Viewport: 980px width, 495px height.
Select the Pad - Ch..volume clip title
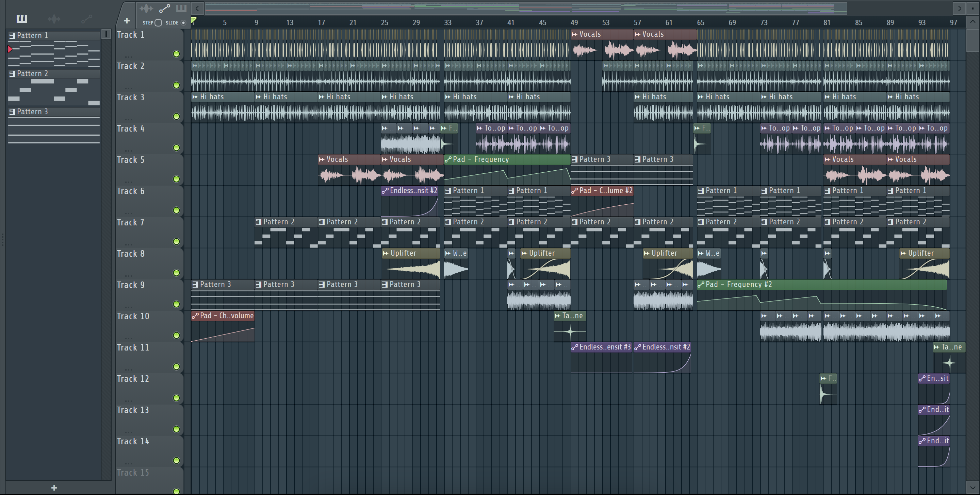click(x=227, y=316)
